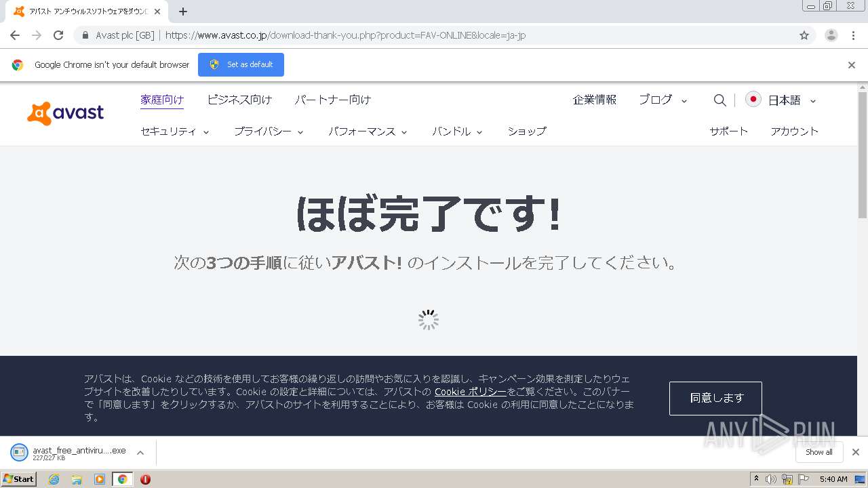Click the downloaded exe file icon
868x488 pixels.
pos(20,452)
